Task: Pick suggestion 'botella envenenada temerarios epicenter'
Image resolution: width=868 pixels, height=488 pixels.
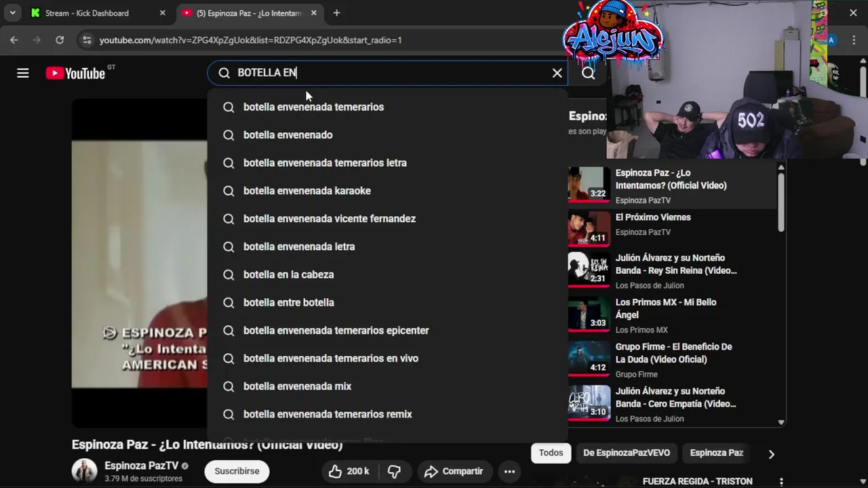Action: tap(387, 330)
